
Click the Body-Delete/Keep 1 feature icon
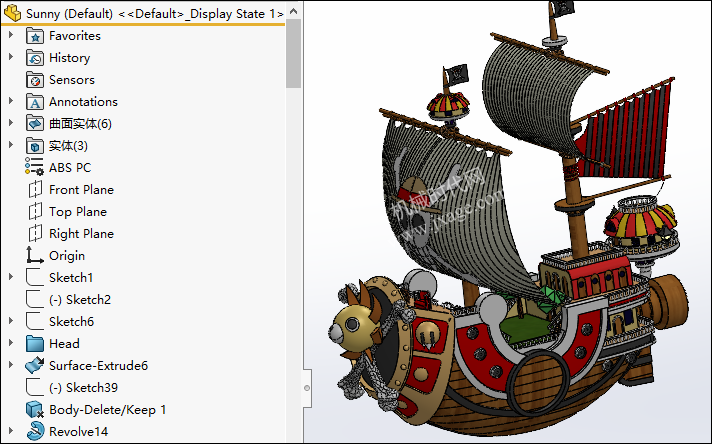[x=35, y=409]
